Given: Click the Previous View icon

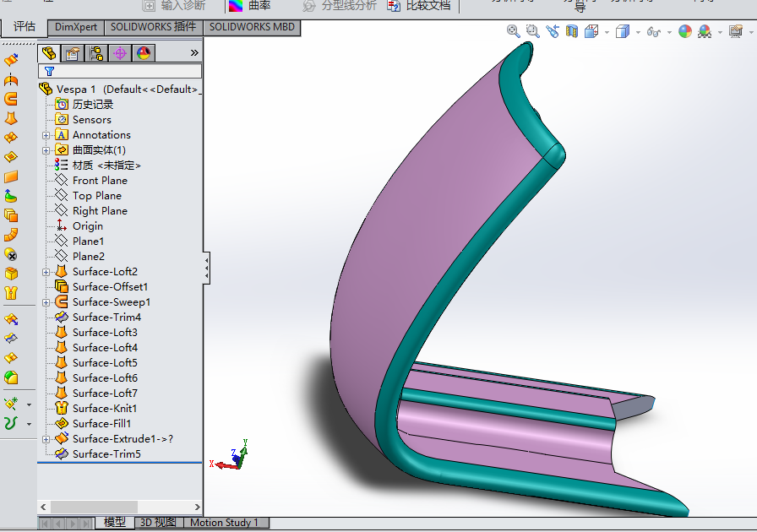Looking at the screenshot, I should (553, 31).
